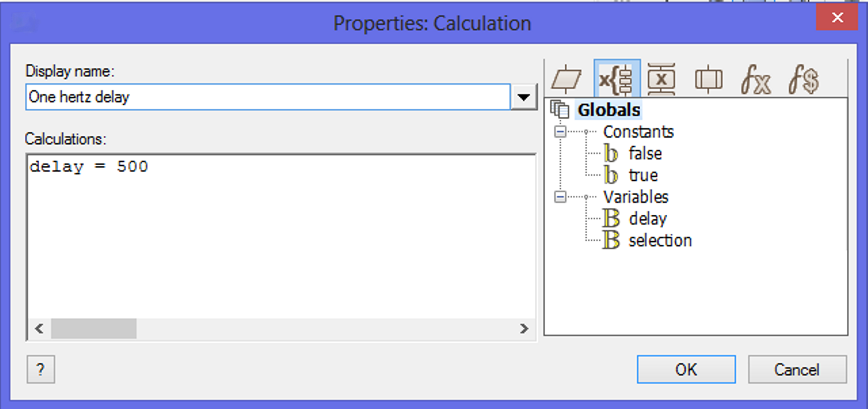This screenshot has height=409, width=868.
Task: Click the line 'delay = 500' in Calculations
Action: point(89,167)
